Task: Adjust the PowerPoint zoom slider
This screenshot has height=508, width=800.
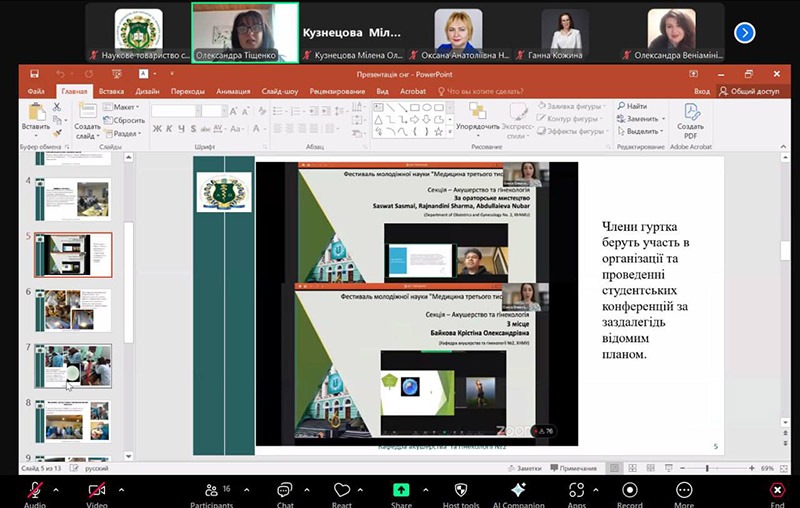Action: click(x=707, y=468)
